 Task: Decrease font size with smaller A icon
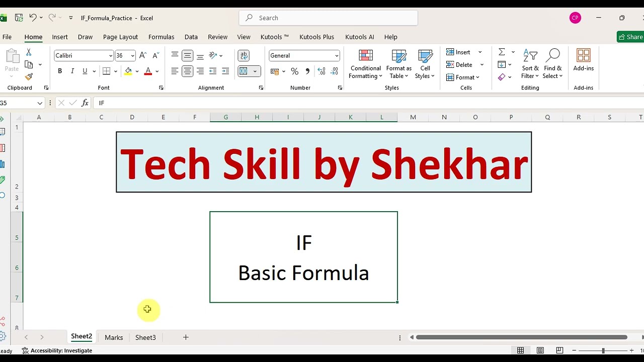(155, 55)
